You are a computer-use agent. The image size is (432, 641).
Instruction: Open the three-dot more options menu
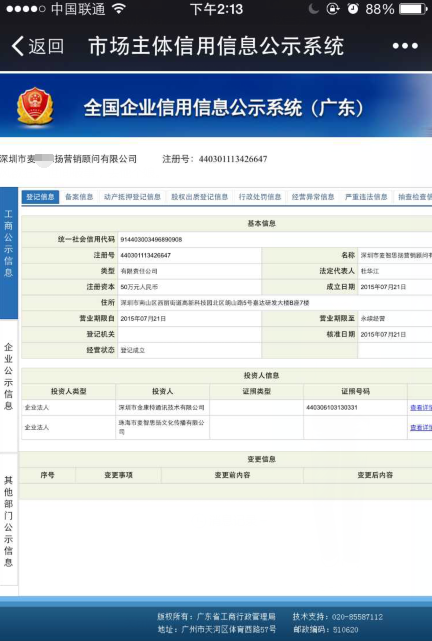point(405,46)
